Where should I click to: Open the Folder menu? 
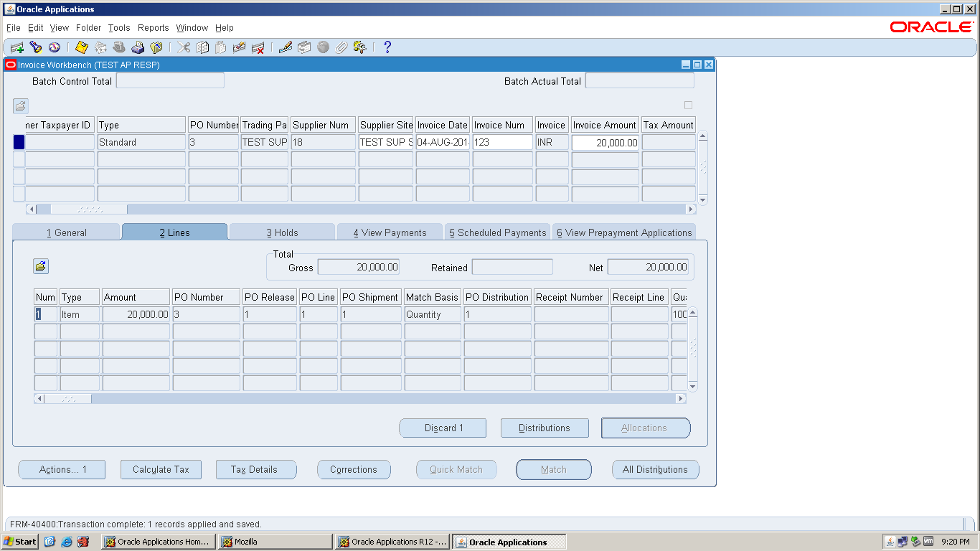(89, 28)
